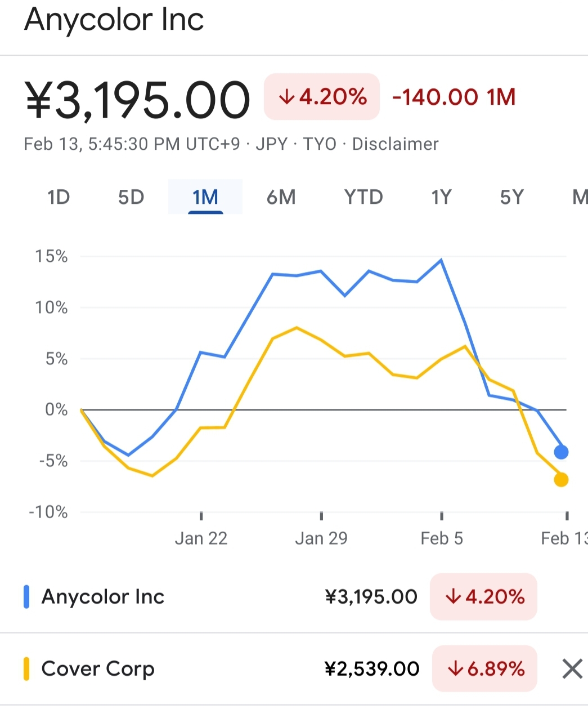Viewport: 588px width, 709px height.
Task: Click the top 4.20% down percentage badge
Action: (322, 97)
